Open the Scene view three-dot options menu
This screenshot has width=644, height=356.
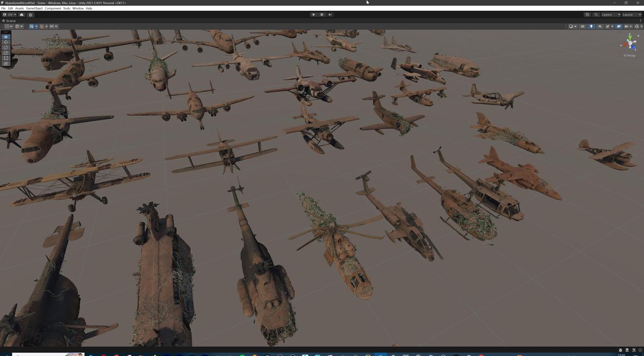coord(640,20)
